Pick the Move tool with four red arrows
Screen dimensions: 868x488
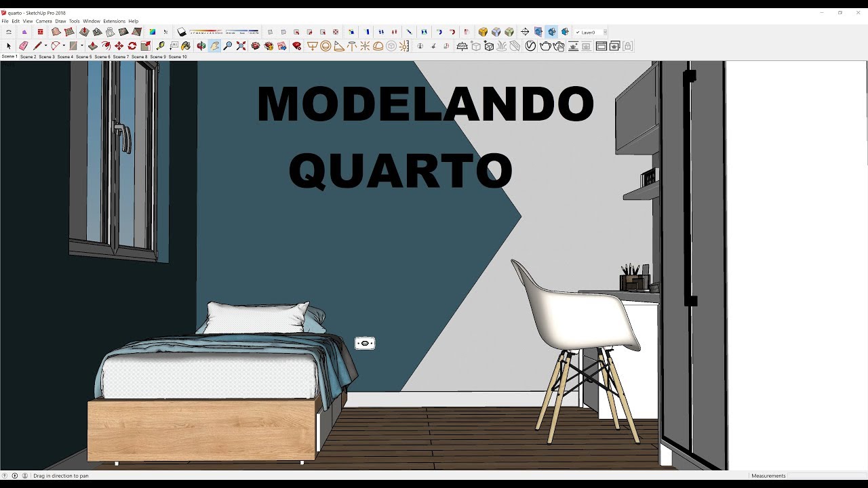(119, 46)
